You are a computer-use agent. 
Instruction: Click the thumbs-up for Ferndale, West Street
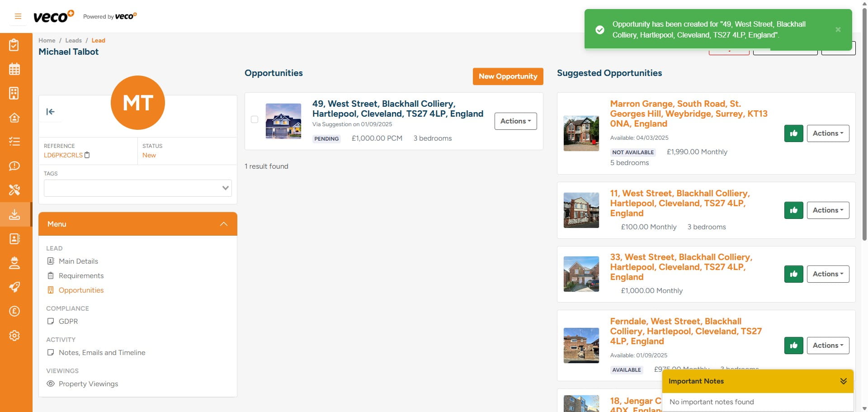click(x=793, y=345)
